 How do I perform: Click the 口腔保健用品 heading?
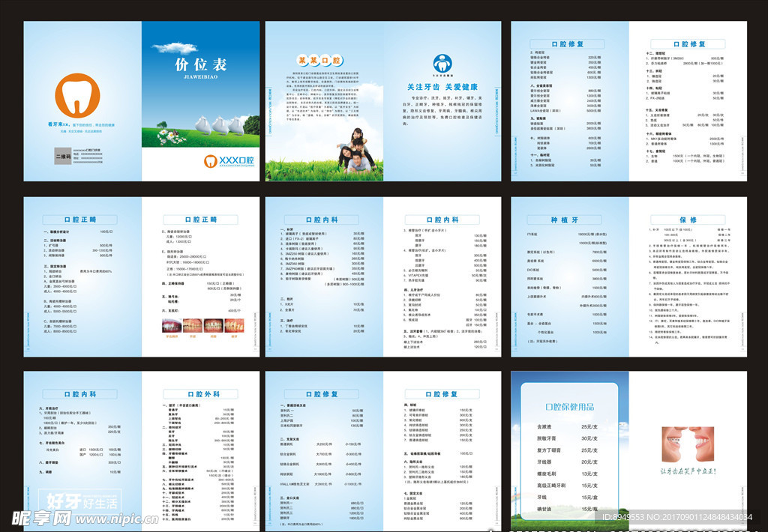coord(570,407)
